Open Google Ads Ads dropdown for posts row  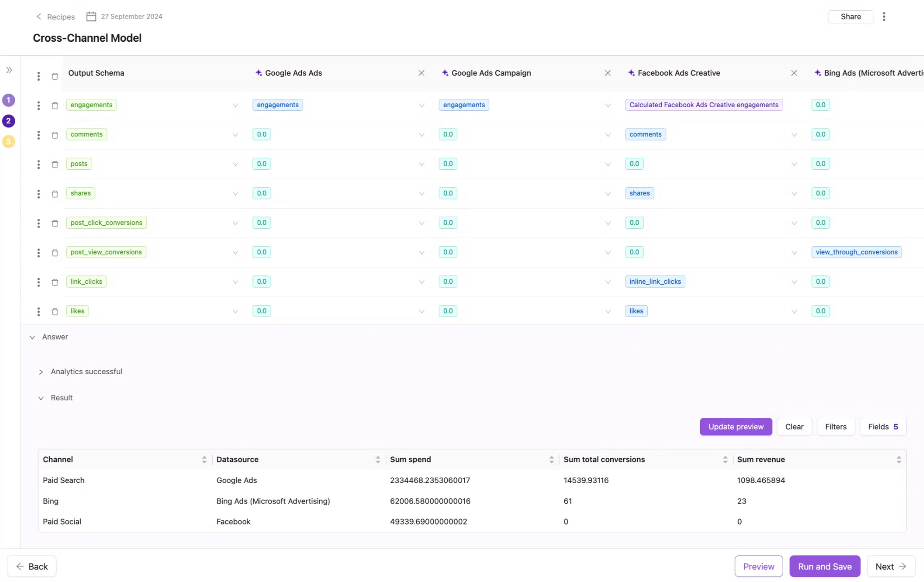422,165
